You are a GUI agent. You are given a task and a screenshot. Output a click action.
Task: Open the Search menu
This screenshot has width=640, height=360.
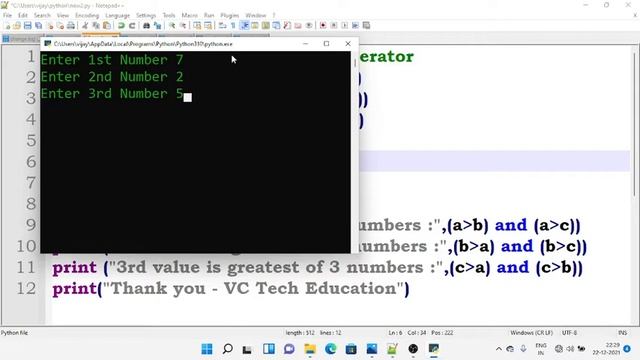tap(42, 15)
